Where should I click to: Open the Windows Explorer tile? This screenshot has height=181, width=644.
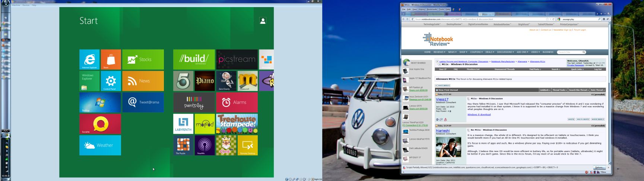[89, 81]
